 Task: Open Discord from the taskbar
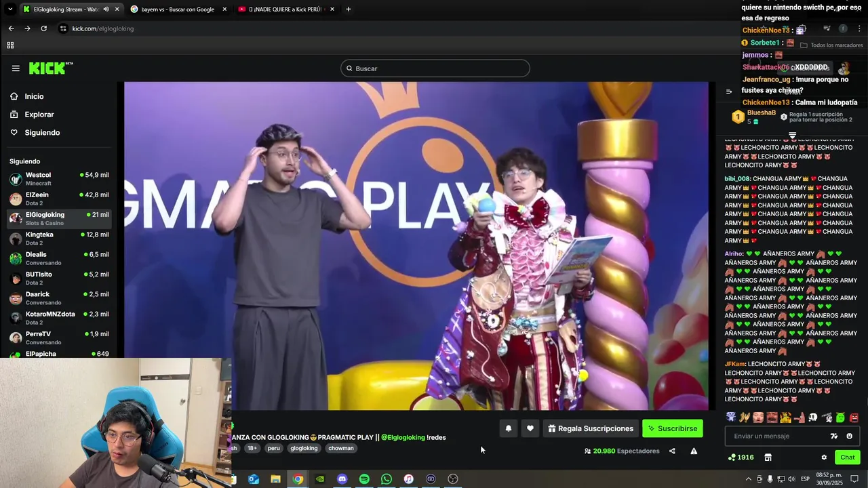click(x=342, y=479)
